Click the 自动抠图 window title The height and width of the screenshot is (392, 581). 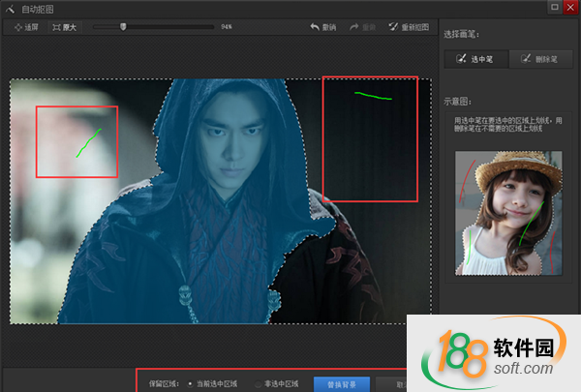pyautogui.click(x=38, y=9)
